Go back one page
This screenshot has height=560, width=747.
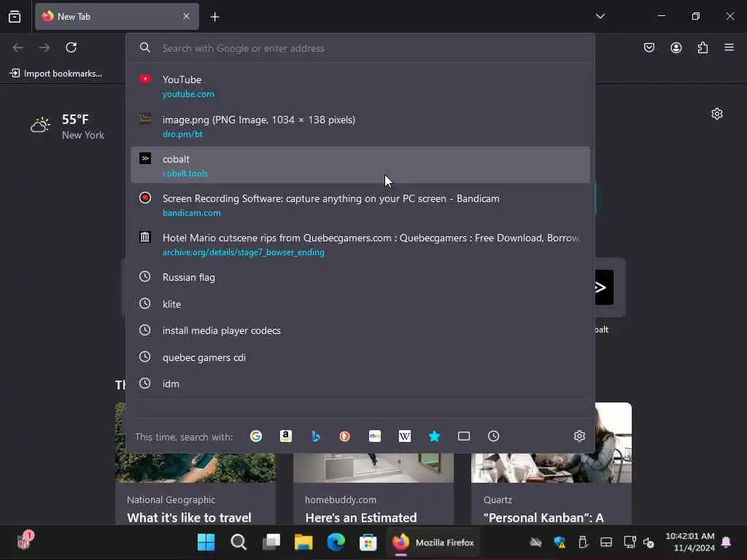click(x=18, y=47)
